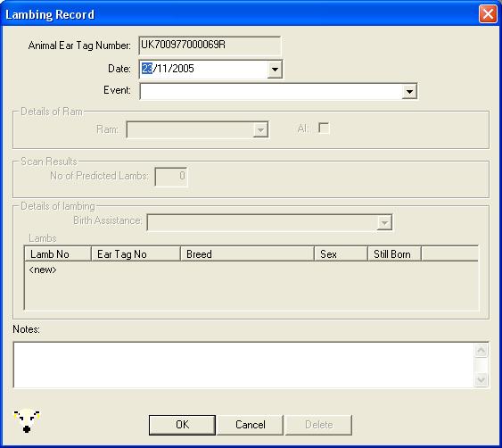The height and width of the screenshot is (448, 502).
Task: Select the <new> row in Lambs table
Action: point(43,270)
